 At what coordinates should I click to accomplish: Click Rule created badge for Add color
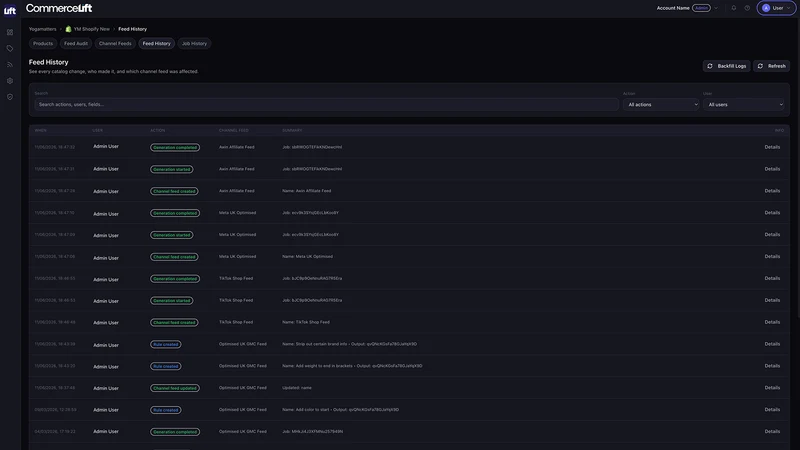(165, 410)
